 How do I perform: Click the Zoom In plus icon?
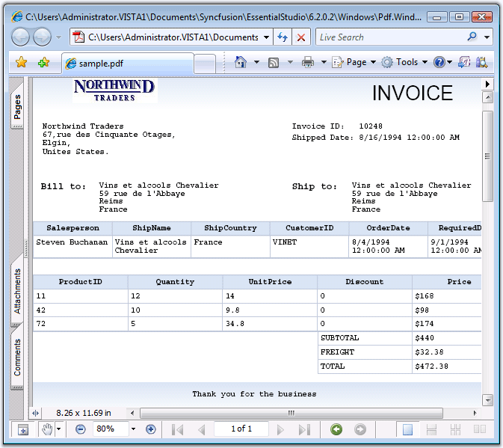coord(150,429)
